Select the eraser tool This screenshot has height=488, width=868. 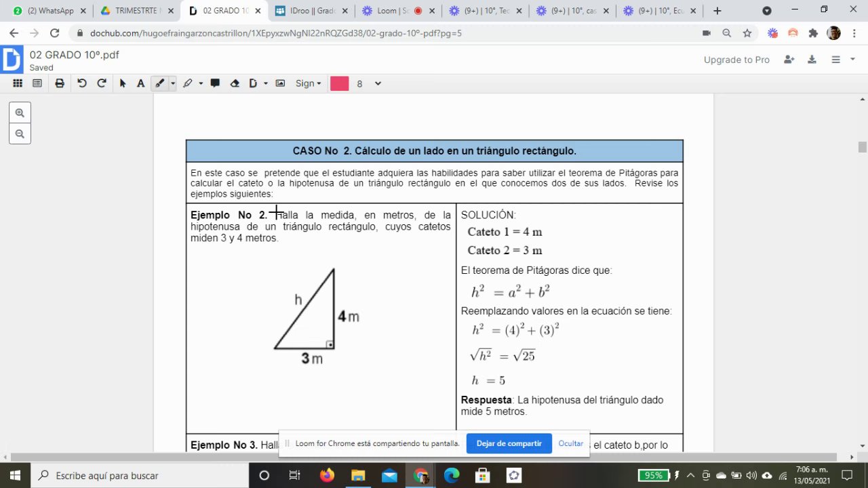(235, 83)
